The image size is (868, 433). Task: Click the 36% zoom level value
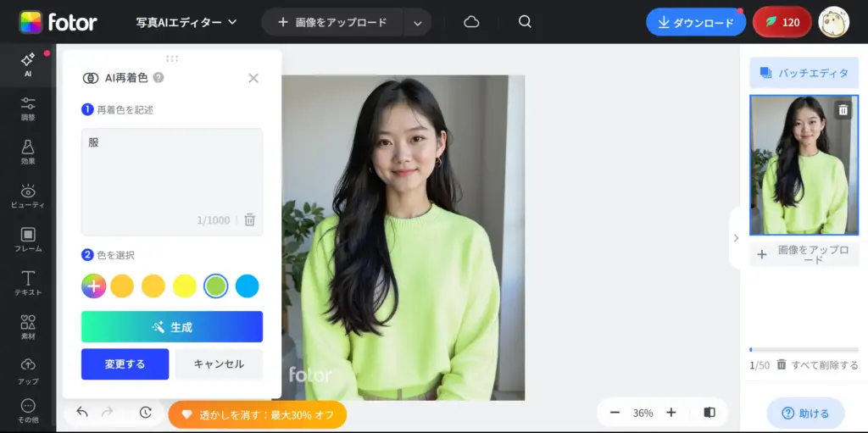click(x=643, y=413)
